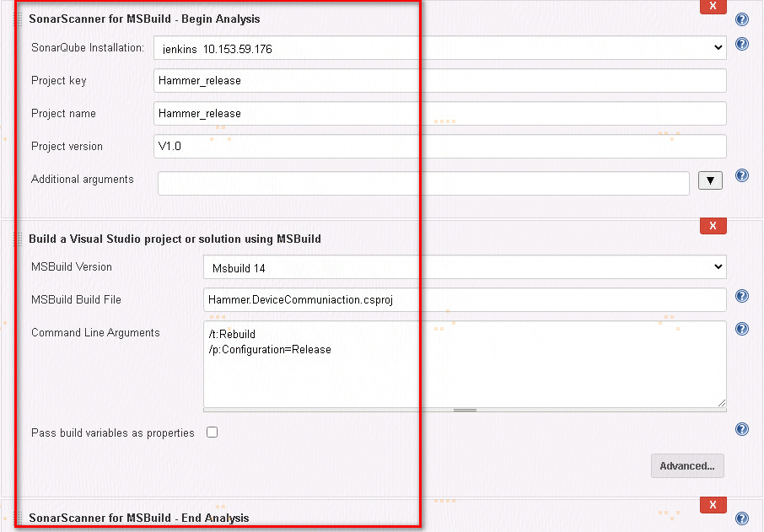
Task: Expand the Additional arguments text box
Action: pyautogui.click(x=710, y=180)
